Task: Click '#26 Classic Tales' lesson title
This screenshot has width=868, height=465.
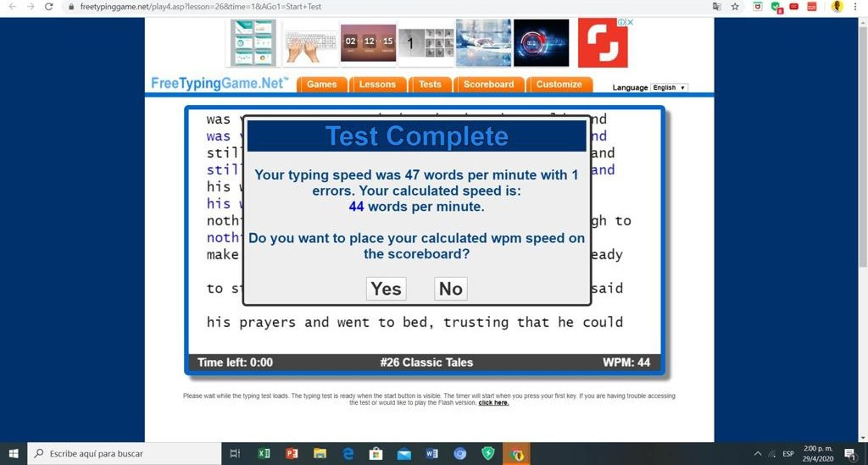Action: (x=426, y=363)
